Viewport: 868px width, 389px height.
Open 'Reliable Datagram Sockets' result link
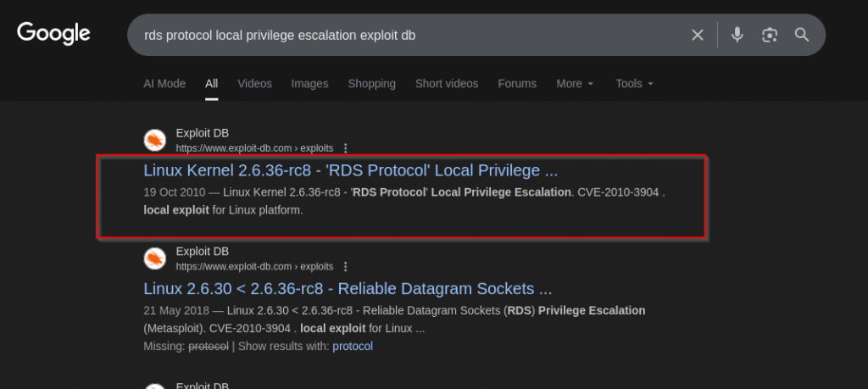point(348,289)
